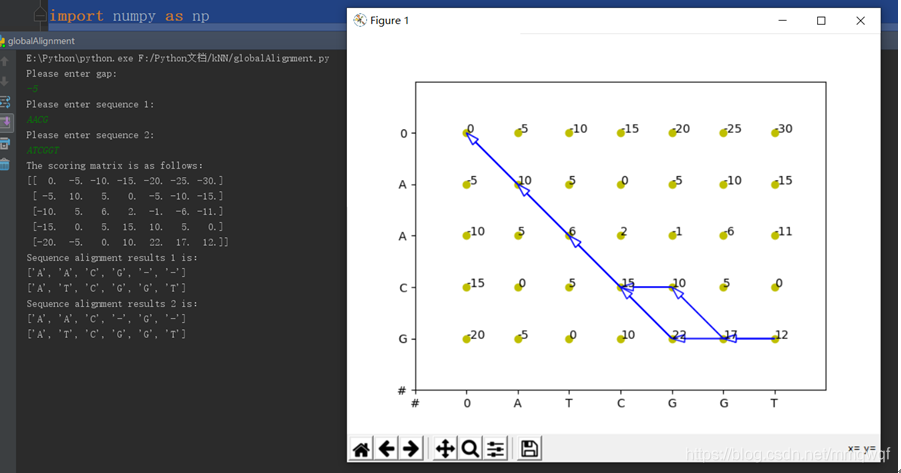Viewport: 901px width, 473px height.
Task: Save the figure with the disk icon
Action: point(529,449)
